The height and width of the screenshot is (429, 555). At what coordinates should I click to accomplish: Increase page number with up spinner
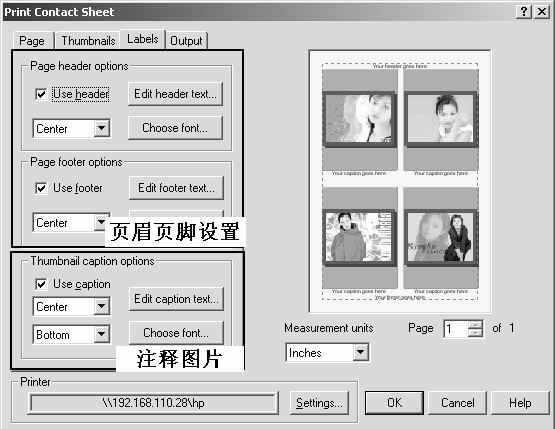point(475,324)
